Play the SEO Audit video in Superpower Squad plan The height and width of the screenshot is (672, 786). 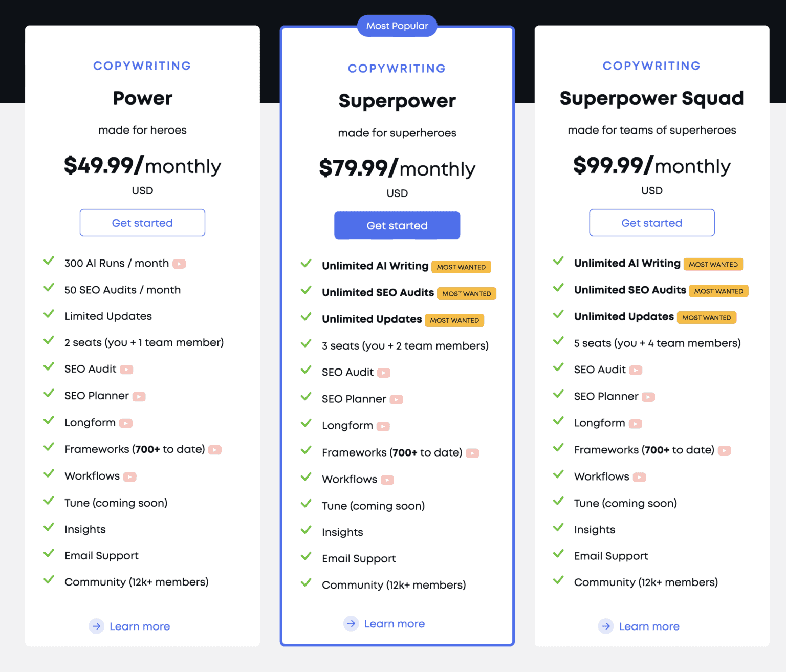(636, 369)
